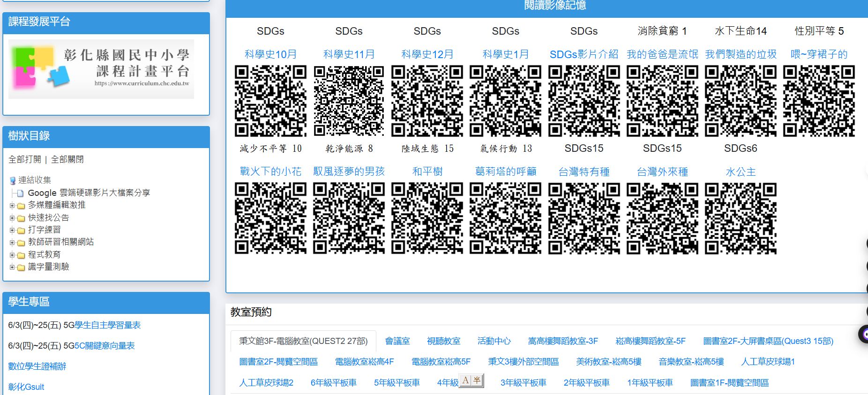Switch to the 崧高樓舞蹈教室-5F tab
This screenshot has width=868, height=395.
(x=651, y=341)
